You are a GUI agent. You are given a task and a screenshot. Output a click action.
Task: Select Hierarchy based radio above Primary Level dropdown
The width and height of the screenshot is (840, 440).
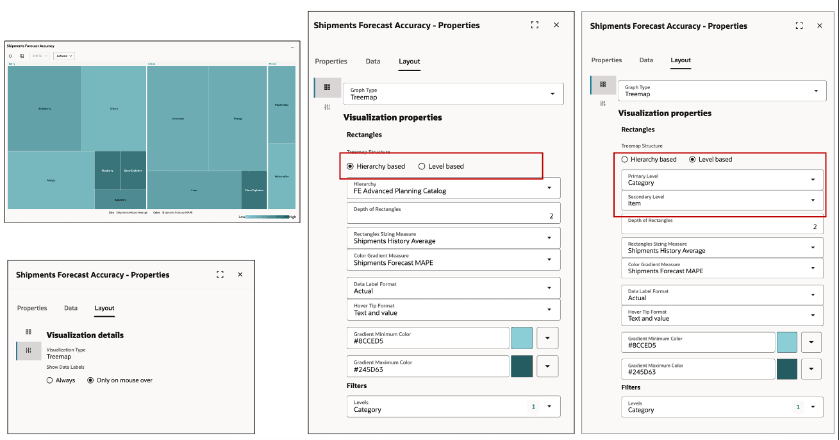(x=625, y=159)
